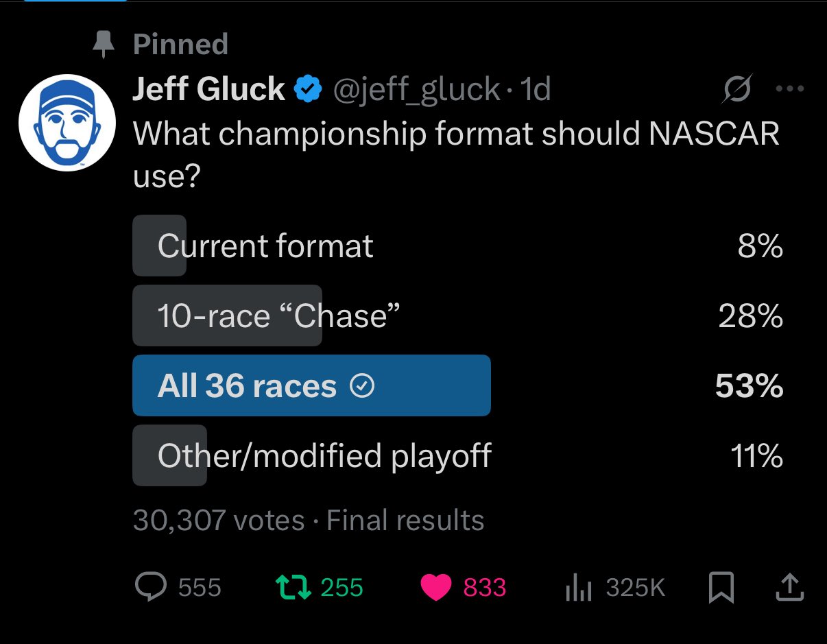Open the three-dot more options menu
The width and height of the screenshot is (827, 644).
[789, 89]
